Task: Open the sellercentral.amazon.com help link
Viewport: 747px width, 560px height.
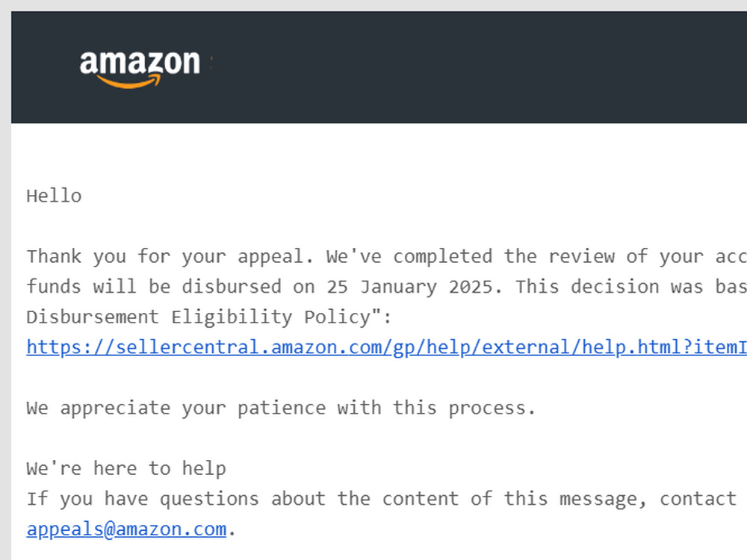Action: tap(386, 347)
